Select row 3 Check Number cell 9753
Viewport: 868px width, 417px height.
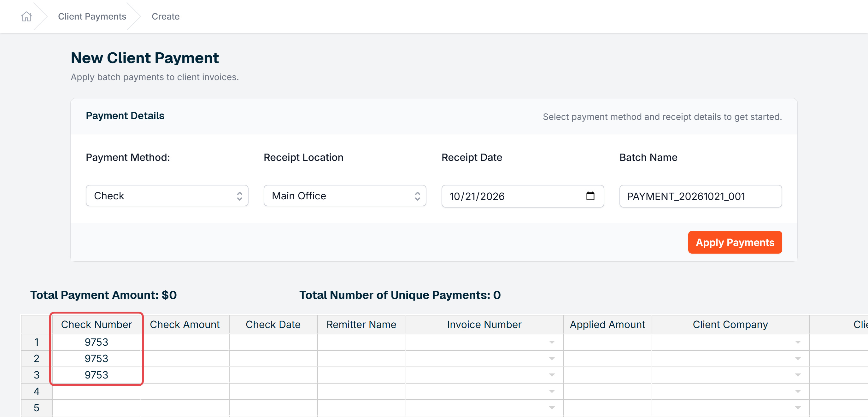click(97, 375)
